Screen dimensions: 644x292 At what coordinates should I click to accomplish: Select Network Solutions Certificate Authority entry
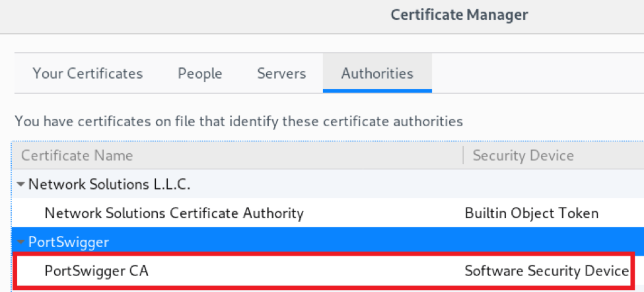(x=328, y=213)
